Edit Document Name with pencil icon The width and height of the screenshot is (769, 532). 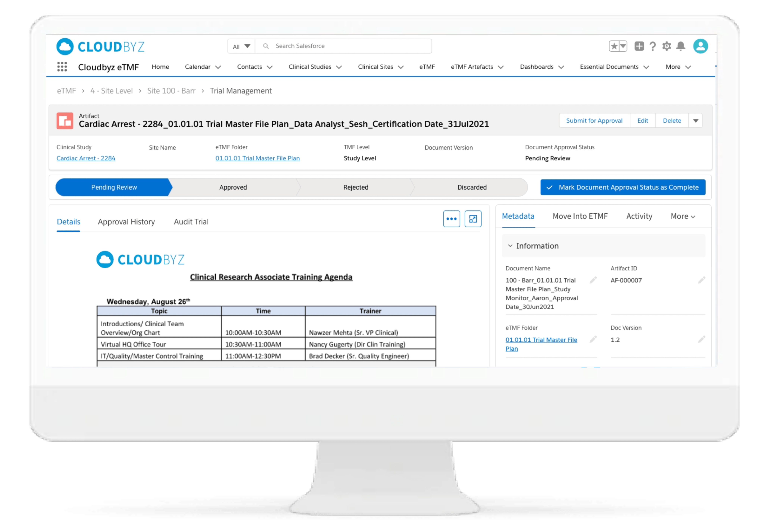coord(593,280)
